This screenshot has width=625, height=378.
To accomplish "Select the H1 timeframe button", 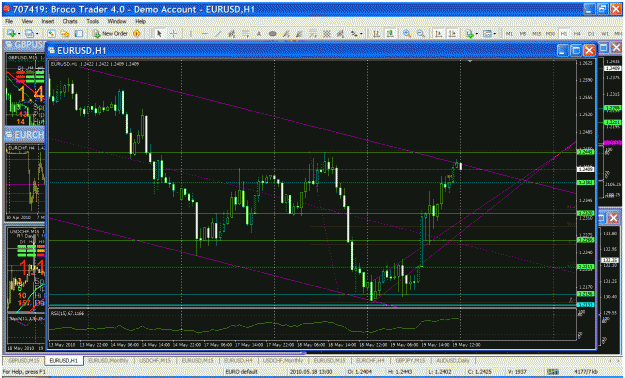I will (x=564, y=33).
